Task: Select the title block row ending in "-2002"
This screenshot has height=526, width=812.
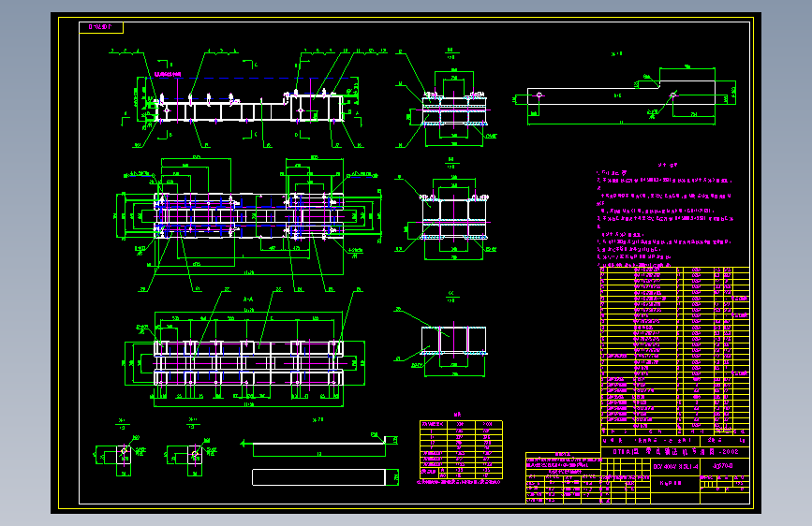Action: (675, 451)
